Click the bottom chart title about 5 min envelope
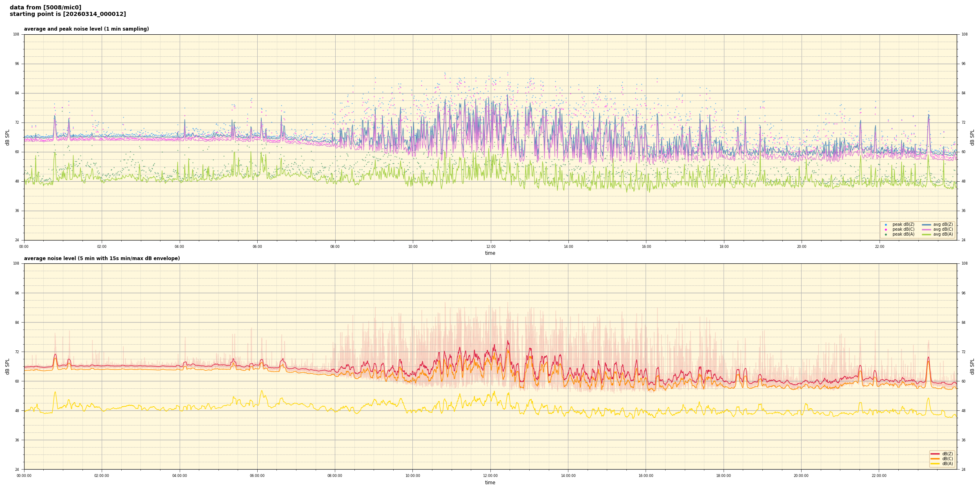 tap(102, 258)
